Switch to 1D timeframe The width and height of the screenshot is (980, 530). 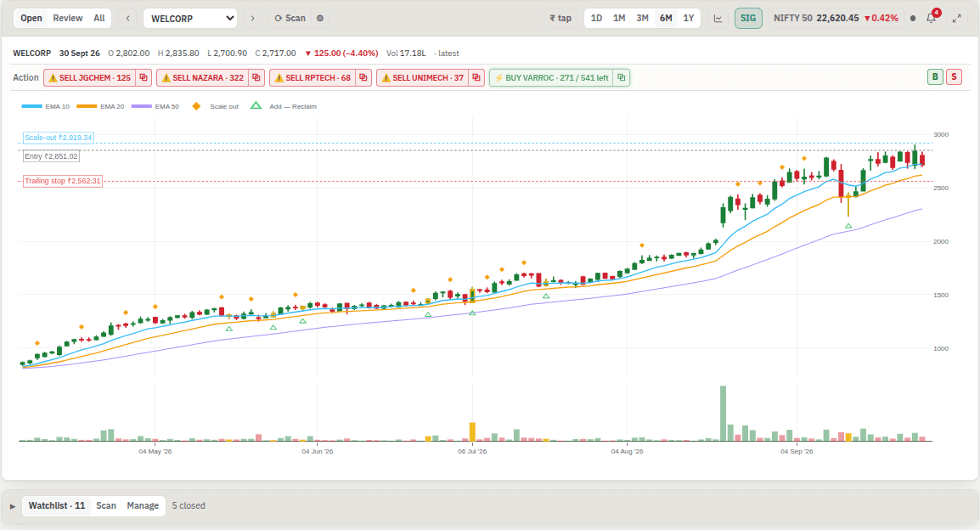point(596,18)
